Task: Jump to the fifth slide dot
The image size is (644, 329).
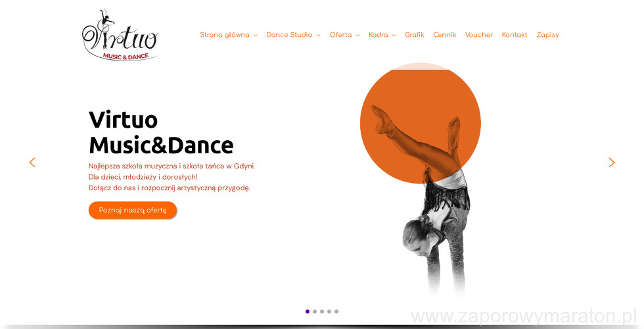Action: pos(336,311)
